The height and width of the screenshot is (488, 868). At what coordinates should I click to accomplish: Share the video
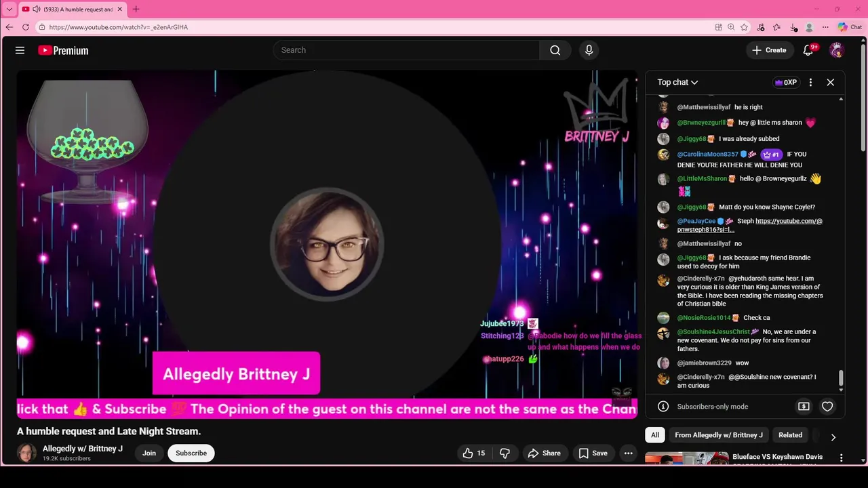pyautogui.click(x=545, y=453)
